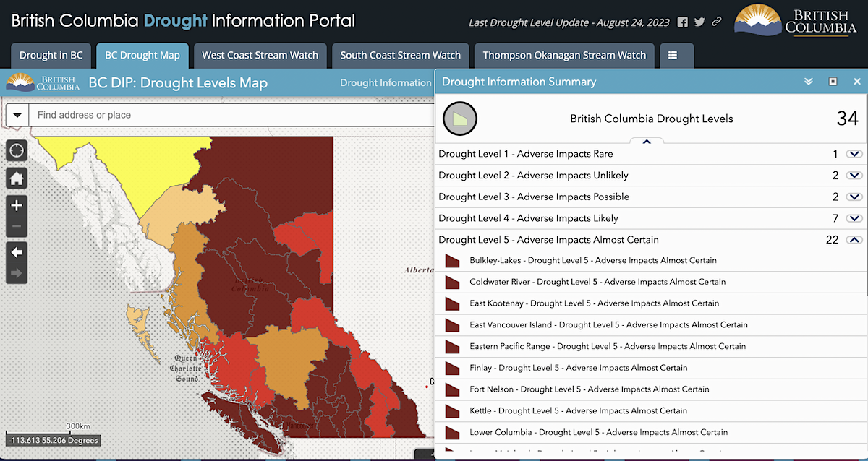Click the count 7 beside Drought Level 4
This screenshot has height=461, width=868.
coord(835,218)
